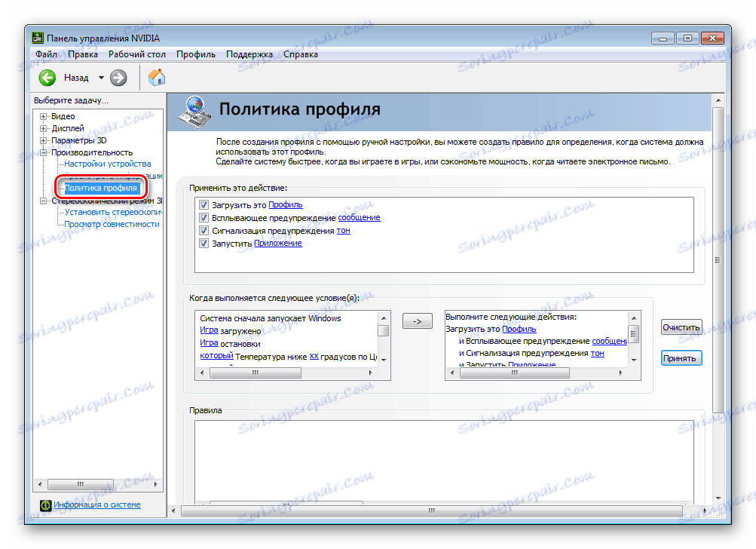Click the Производительность tree label
This screenshot has width=756, height=549.
pos(92,152)
